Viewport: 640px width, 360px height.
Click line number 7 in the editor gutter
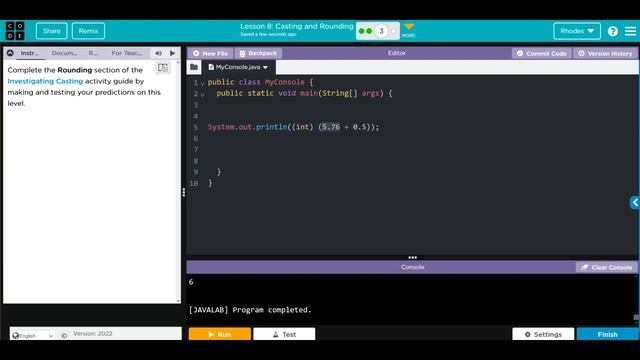[x=196, y=150]
